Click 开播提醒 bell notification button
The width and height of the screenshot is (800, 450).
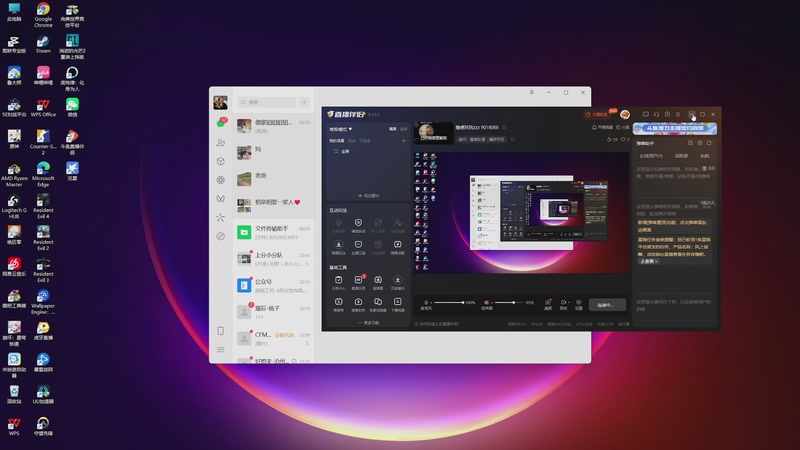pyautogui.click(x=602, y=127)
